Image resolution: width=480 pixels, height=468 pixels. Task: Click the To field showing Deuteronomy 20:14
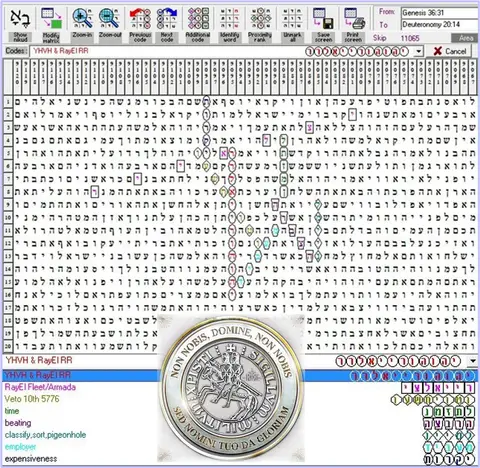point(440,25)
